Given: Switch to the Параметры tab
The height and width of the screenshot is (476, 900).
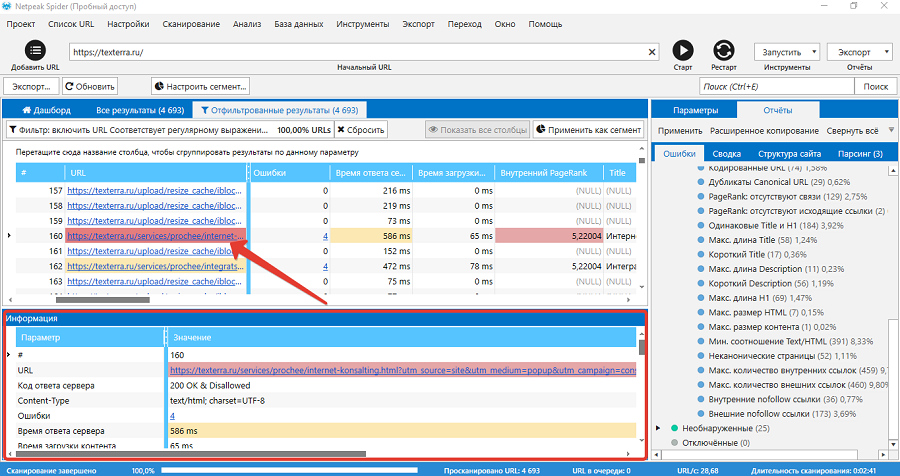Looking at the screenshot, I should tap(695, 110).
